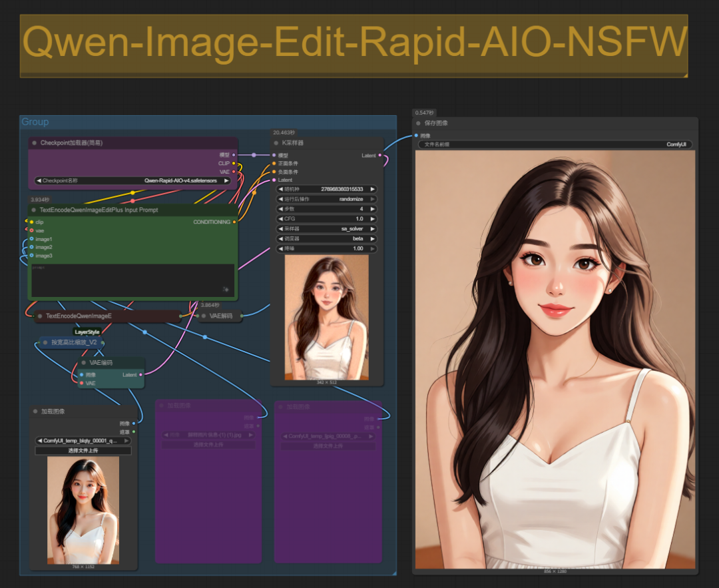Select the Group title bar
Viewport: 719px width, 588px height.
[208, 122]
